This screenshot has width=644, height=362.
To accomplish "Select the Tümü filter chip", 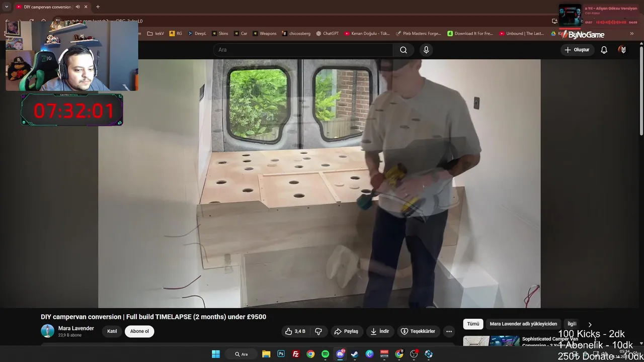I will (x=473, y=324).
